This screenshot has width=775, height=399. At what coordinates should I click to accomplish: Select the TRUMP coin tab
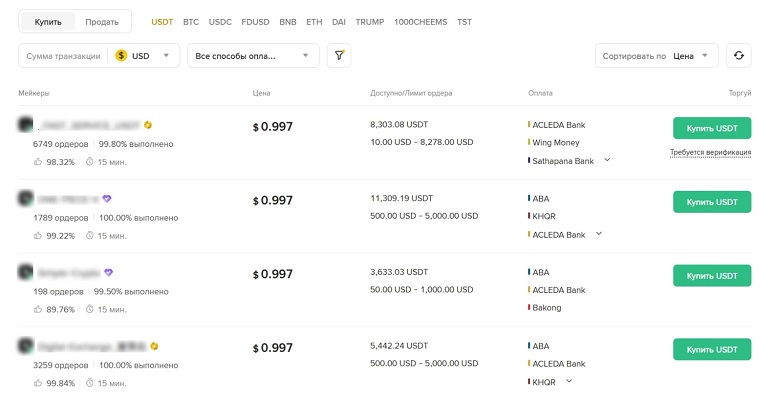coord(370,22)
